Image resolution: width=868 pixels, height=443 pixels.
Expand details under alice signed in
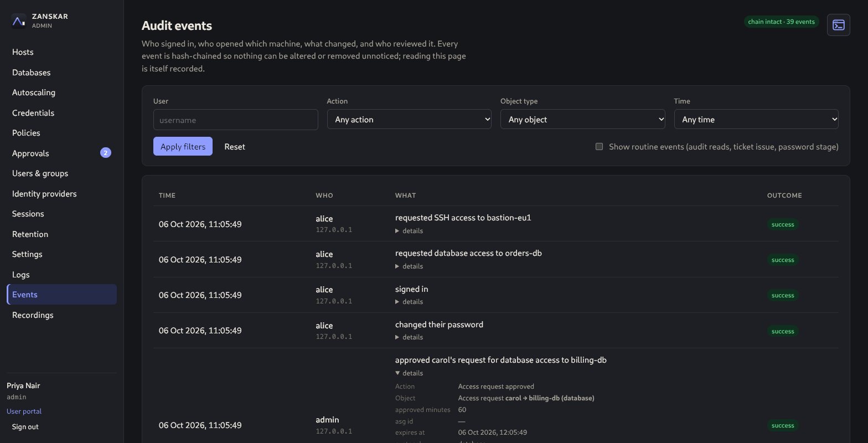(x=409, y=302)
